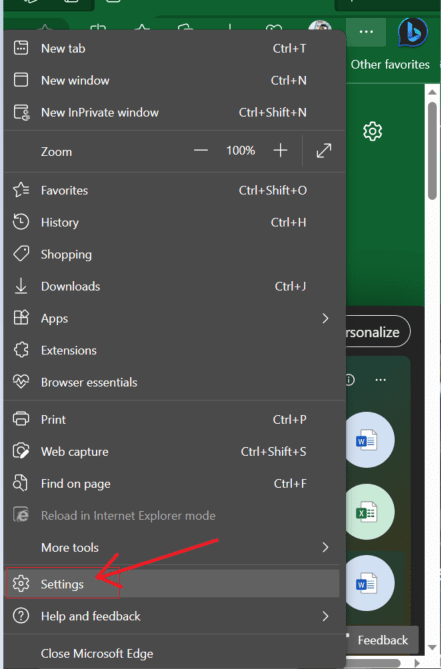Open Shopping from the menu
Image resolution: width=441 pixels, height=669 pixels.
pos(174,254)
